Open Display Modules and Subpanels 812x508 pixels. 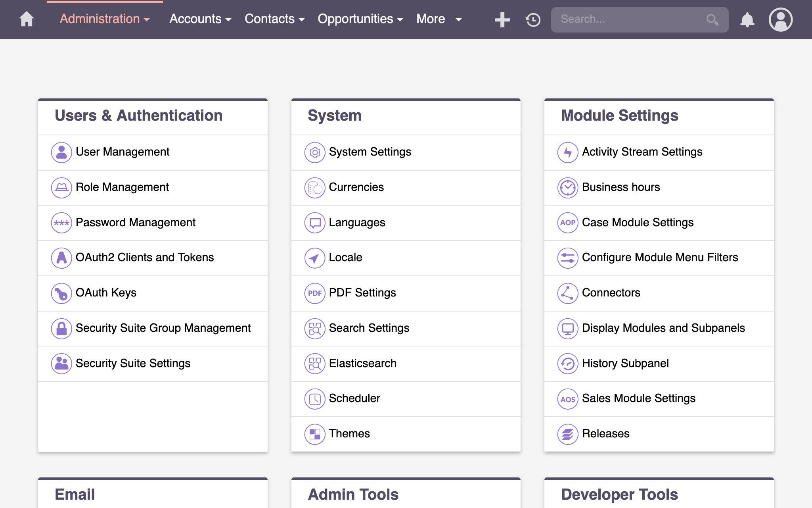point(663,328)
